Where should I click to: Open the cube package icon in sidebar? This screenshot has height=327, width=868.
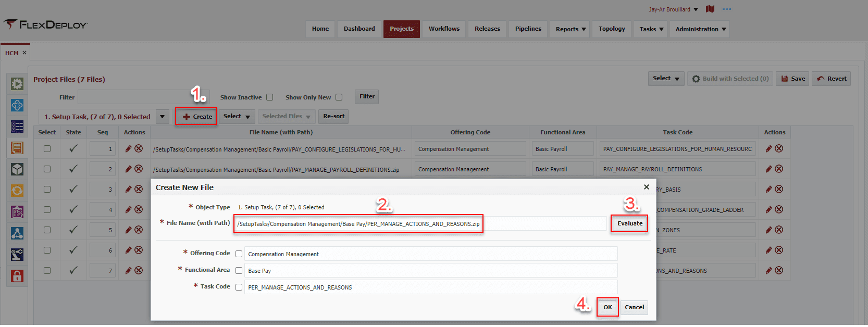[17, 169]
